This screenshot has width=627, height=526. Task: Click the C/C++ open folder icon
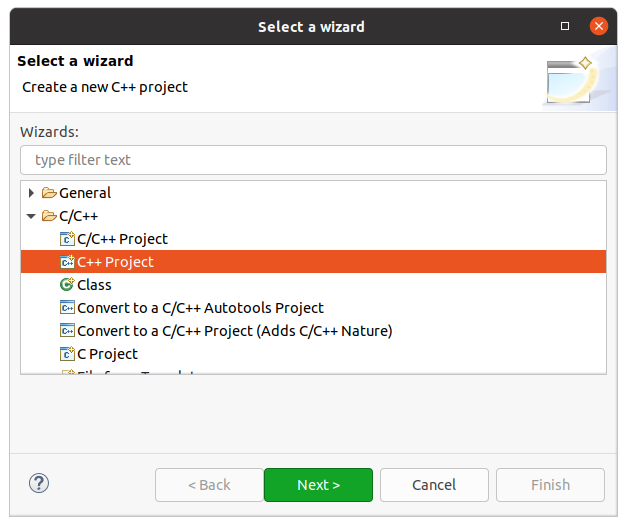point(49,216)
